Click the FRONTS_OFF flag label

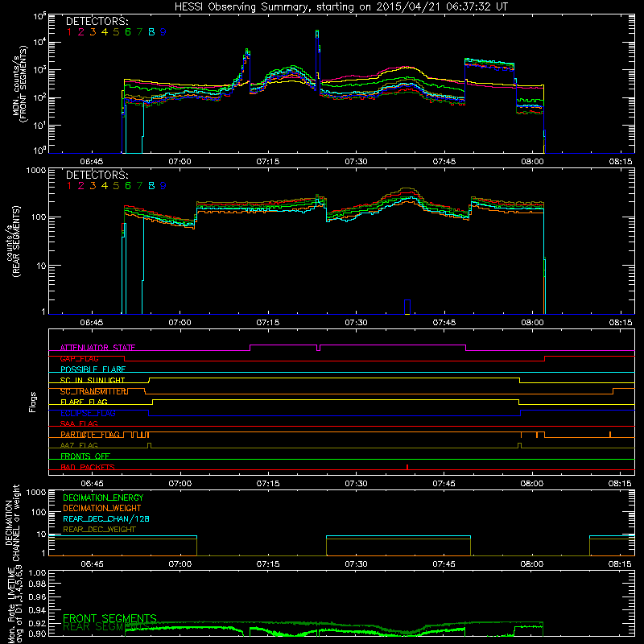pyautogui.click(x=85, y=456)
